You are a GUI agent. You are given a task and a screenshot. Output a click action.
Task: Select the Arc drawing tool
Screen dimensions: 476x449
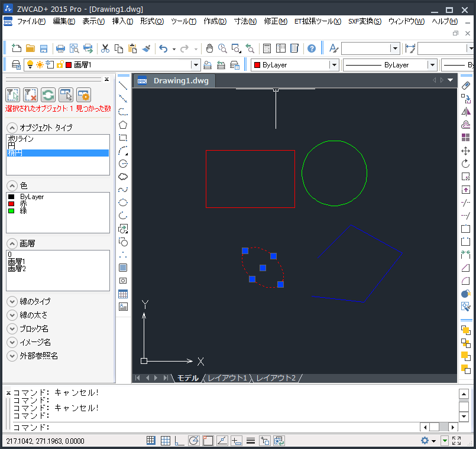coord(123,151)
